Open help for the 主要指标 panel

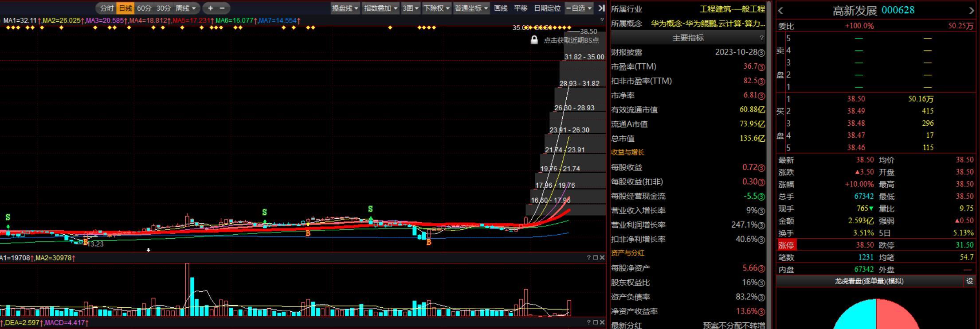coord(762,38)
